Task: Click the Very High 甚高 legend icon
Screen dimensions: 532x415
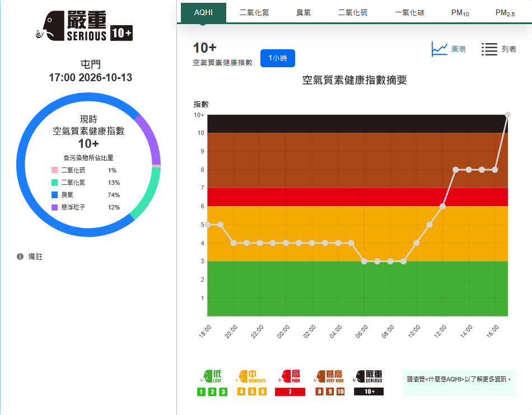Action: [x=329, y=376]
